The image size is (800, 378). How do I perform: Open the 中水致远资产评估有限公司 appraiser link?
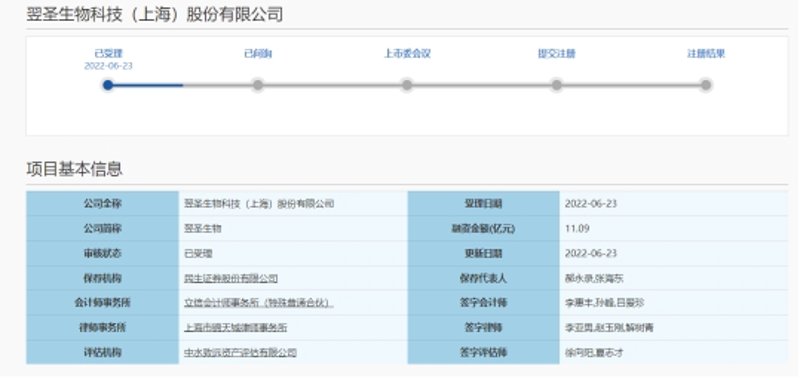point(240,352)
